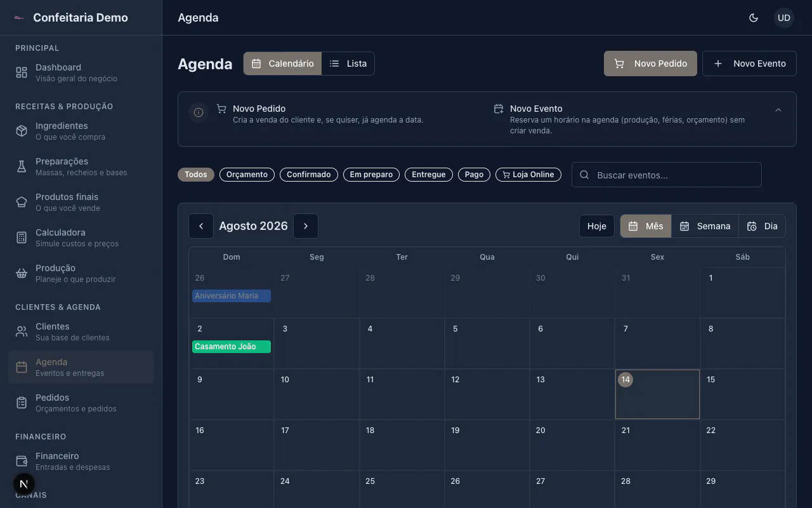The width and height of the screenshot is (812, 508).
Task: Click the Agenda calendar icon in sidebar
Action: [22, 367]
